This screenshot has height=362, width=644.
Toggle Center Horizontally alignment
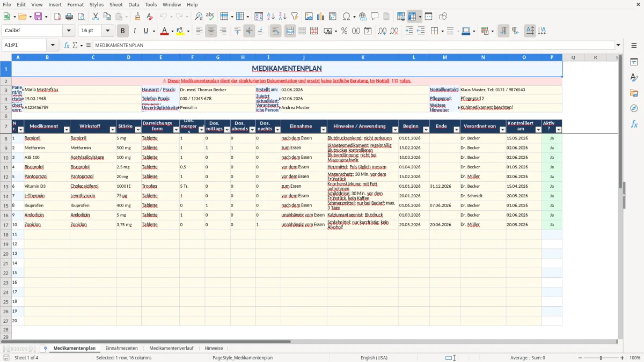pos(211,31)
